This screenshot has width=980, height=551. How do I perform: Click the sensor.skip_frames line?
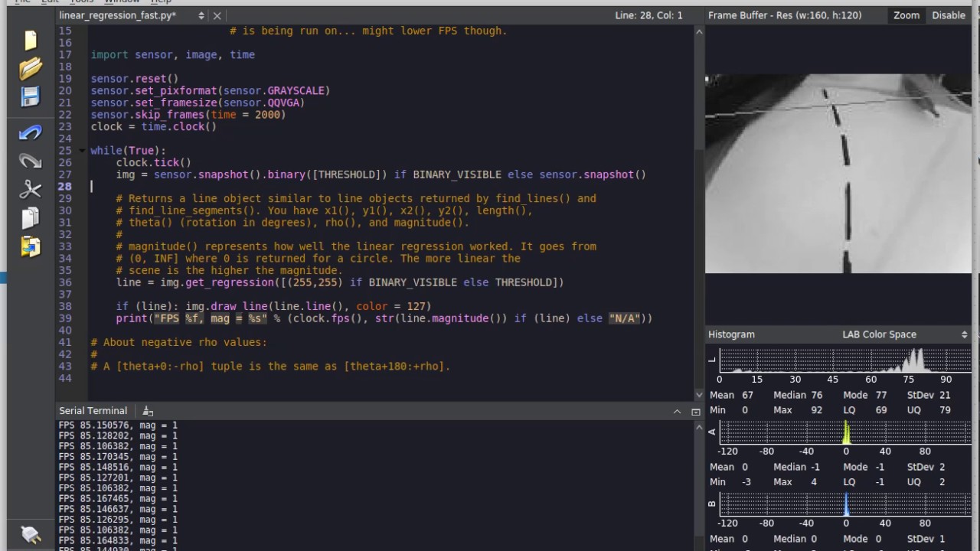click(188, 114)
